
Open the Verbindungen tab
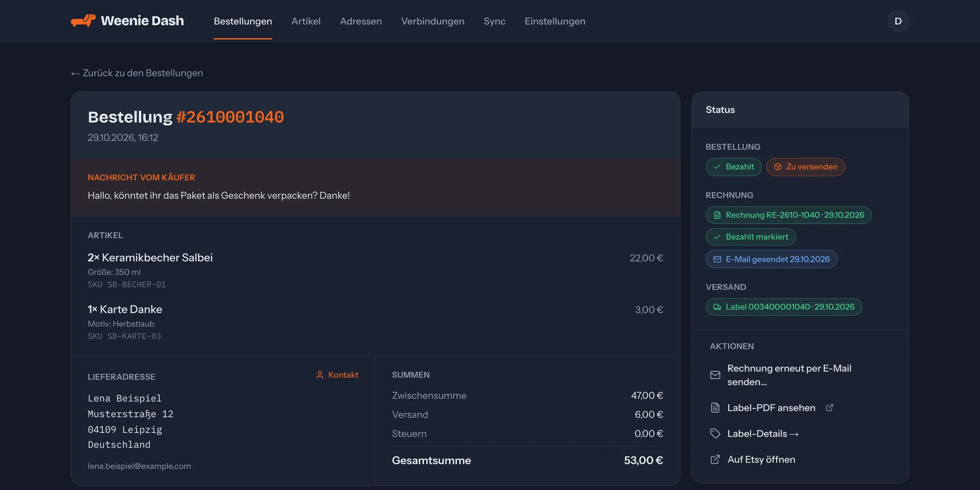click(433, 21)
